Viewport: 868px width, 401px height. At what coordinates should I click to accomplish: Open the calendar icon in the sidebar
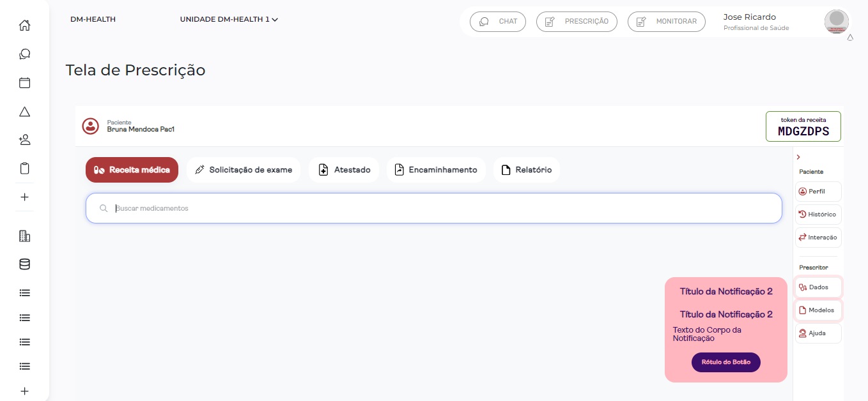coord(24,83)
